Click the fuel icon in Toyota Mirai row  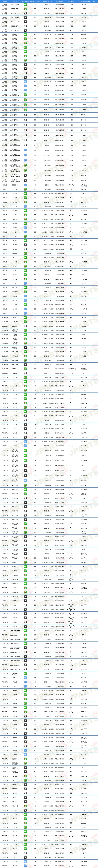tap(25, 673)
